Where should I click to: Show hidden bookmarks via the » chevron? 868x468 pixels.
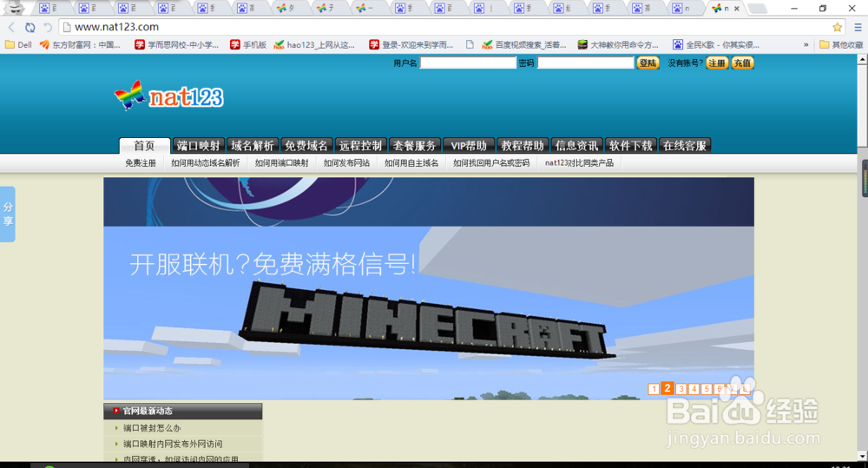806,45
